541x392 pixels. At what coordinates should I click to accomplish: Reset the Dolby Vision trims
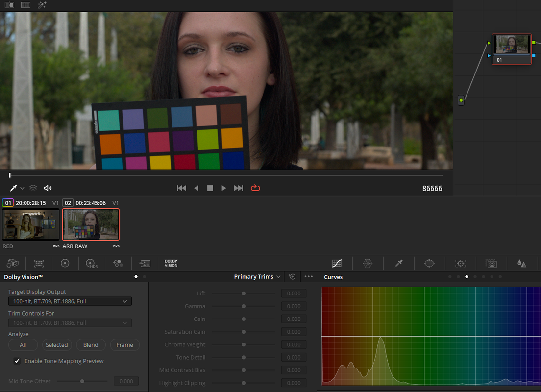pos(292,277)
